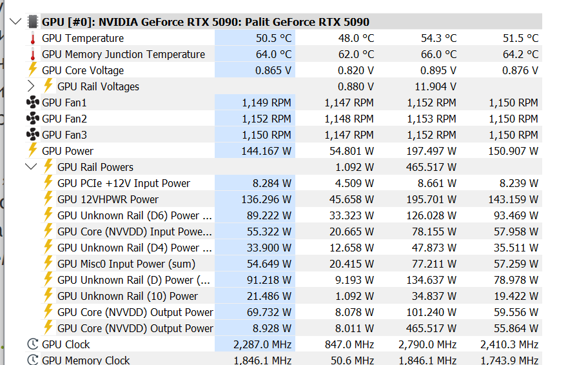Click lightning icon for Misc0 Input Power

click(48, 263)
